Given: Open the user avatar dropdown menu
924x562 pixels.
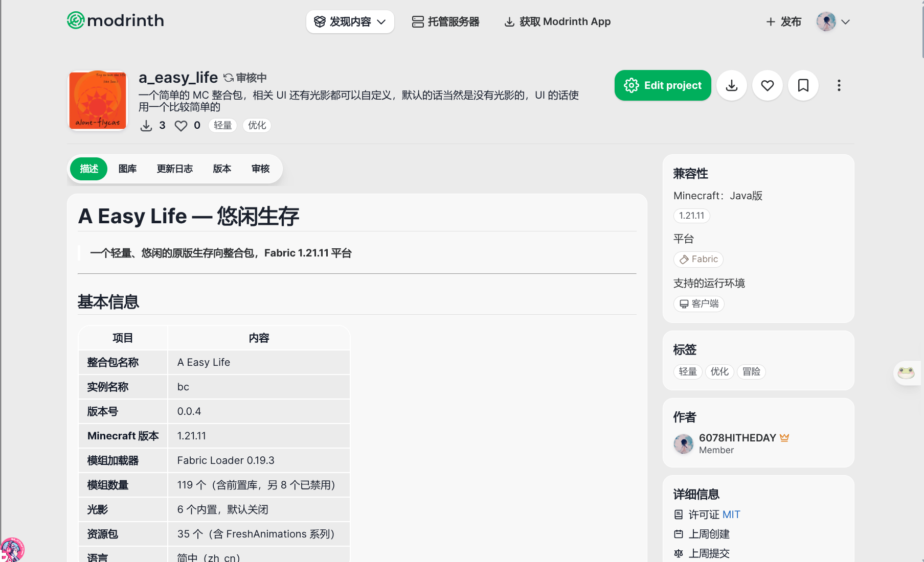Looking at the screenshot, I should pos(833,21).
